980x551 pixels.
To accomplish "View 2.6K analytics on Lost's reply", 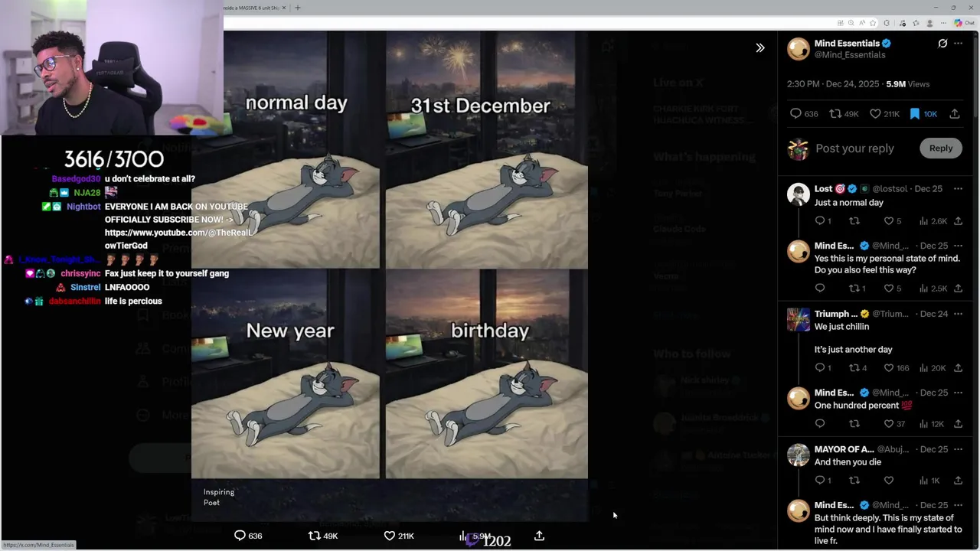I will [x=932, y=221].
